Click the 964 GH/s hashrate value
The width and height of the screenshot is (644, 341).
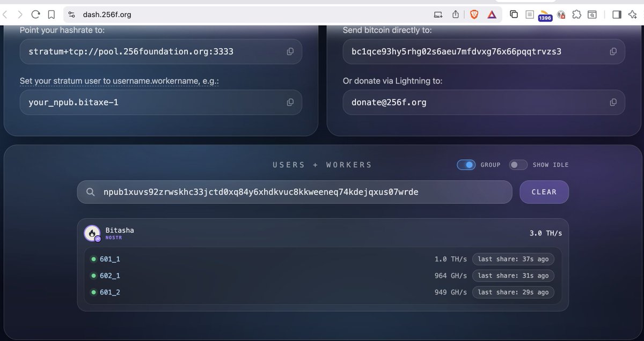pyautogui.click(x=451, y=276)
